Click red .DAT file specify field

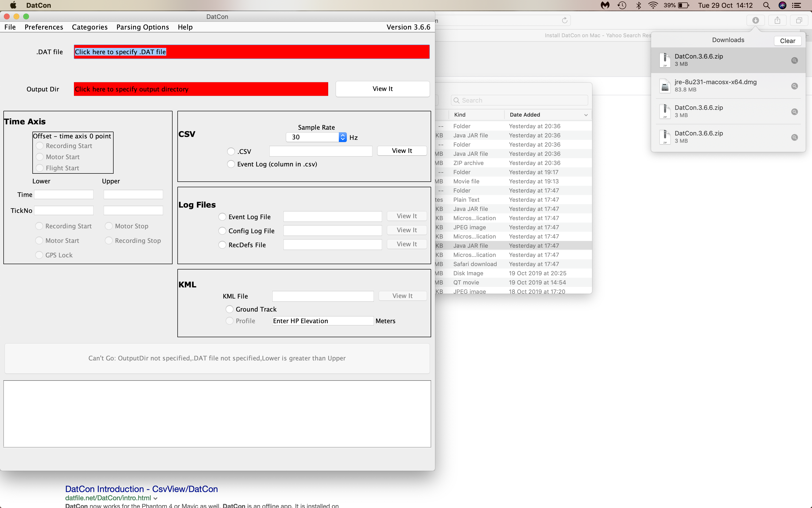tap(252, 52)
